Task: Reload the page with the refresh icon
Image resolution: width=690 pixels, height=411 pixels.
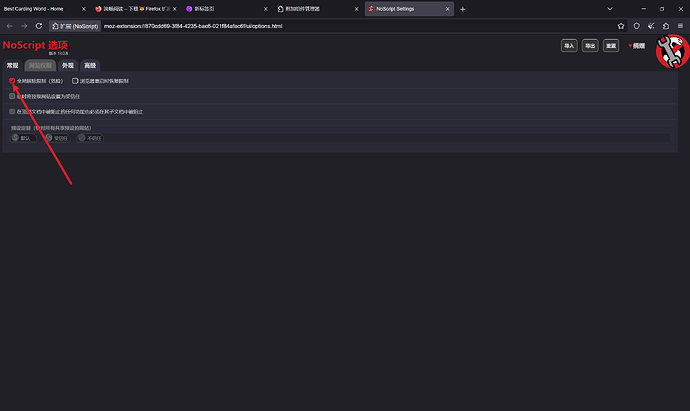Action: tap(39, 26)
